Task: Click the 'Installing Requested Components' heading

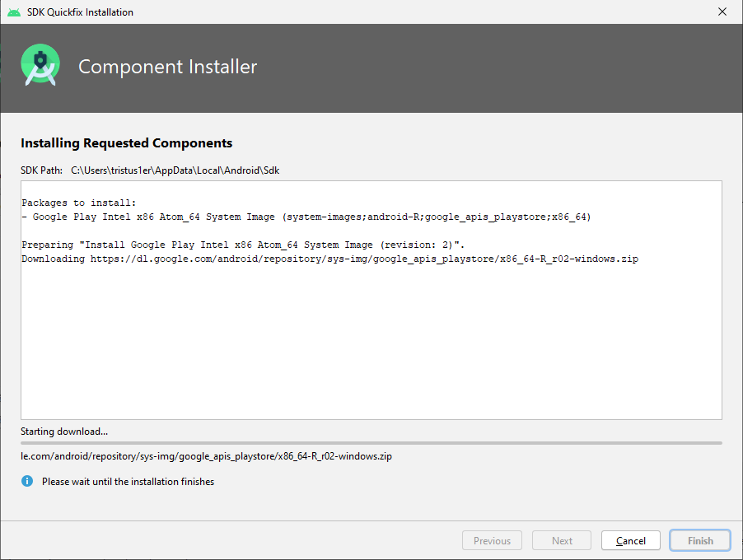Action: 126,143
